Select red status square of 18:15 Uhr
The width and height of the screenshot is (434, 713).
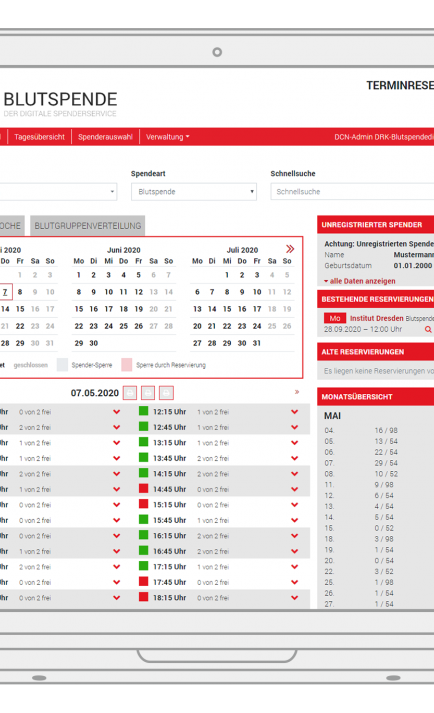[143, 597]
